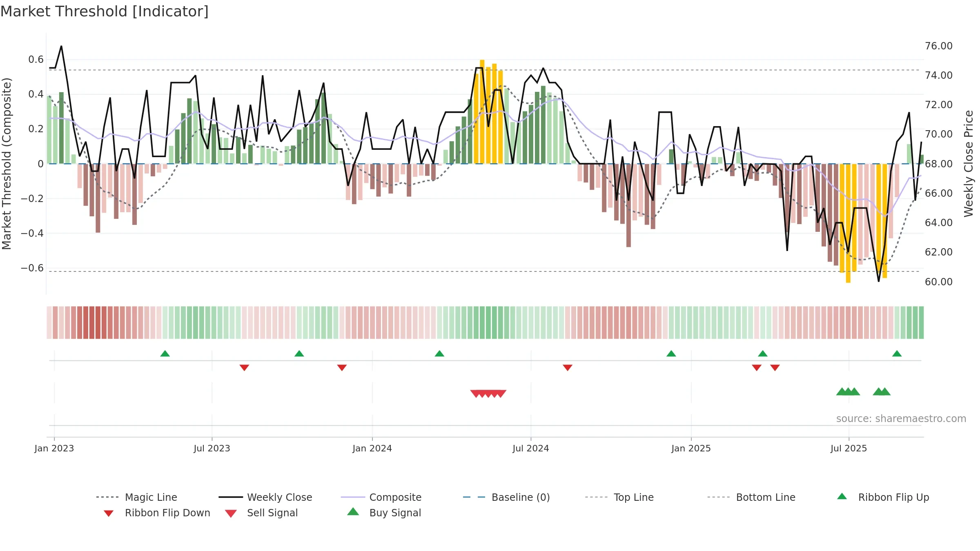Click the ribbon flip up triangle near October 2023
This screenshot has height=551, width=980.
(x=299, y=353)
